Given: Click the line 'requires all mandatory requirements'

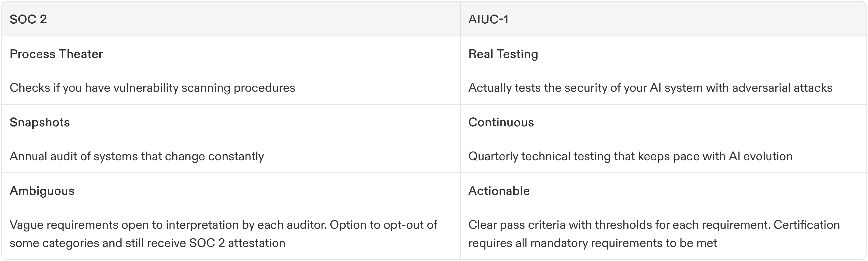Looking at the screenshot, I should pyautogui.click(x=592, y=243).
